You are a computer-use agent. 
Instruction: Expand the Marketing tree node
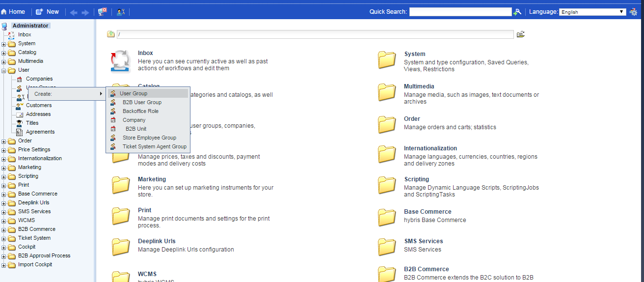[3, 168]
